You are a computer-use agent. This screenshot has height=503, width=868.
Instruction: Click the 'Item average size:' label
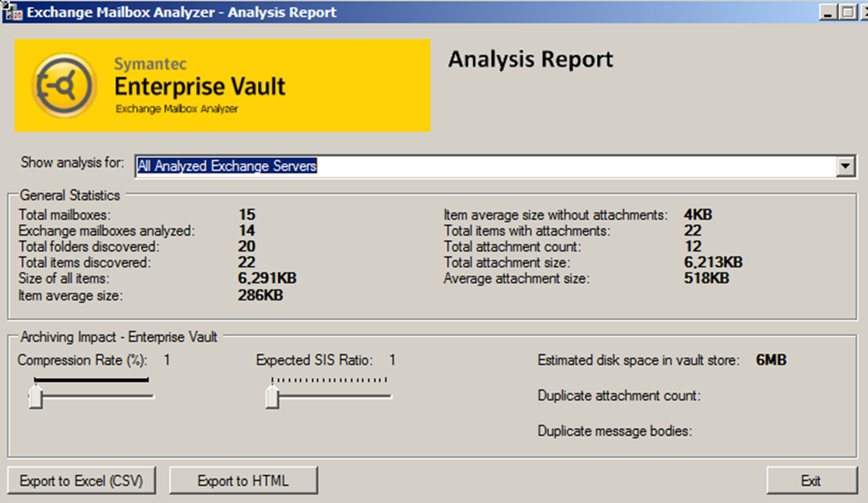pyautogui.click(x=71, y=296)
